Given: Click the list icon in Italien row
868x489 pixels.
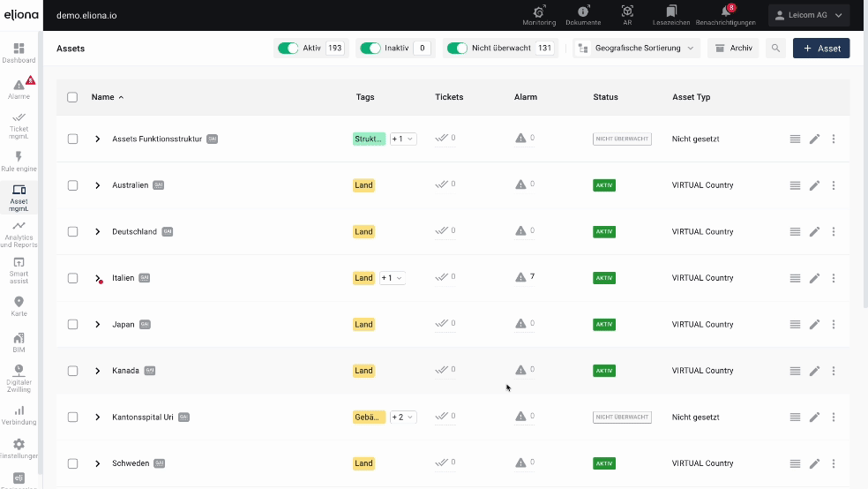Looking at the screenshot, I should coord(795,278).
